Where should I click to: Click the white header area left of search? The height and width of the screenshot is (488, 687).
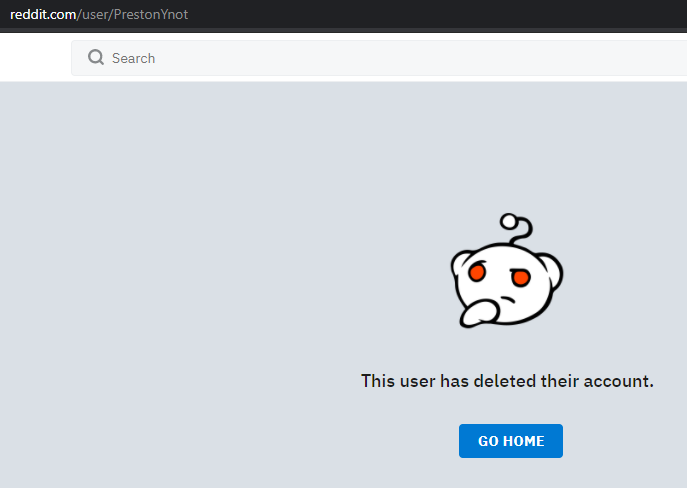[x=35, y=57]
